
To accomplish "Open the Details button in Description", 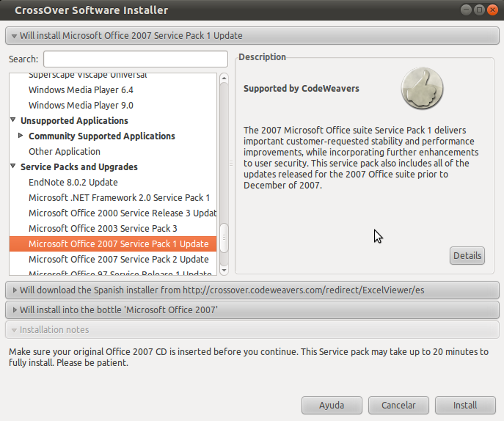I will pyautogui.click(x=467, y=255).
